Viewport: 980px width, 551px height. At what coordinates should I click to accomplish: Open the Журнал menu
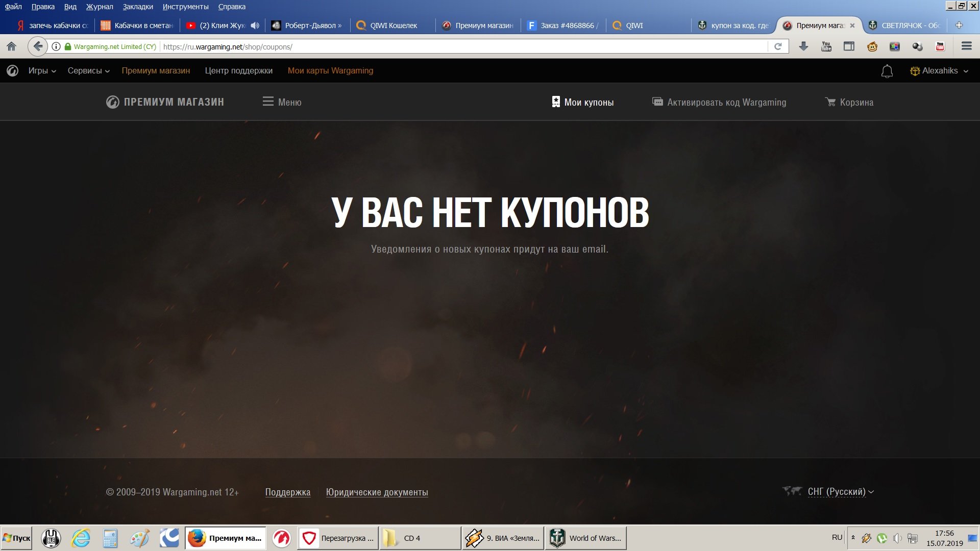point(100,7)
